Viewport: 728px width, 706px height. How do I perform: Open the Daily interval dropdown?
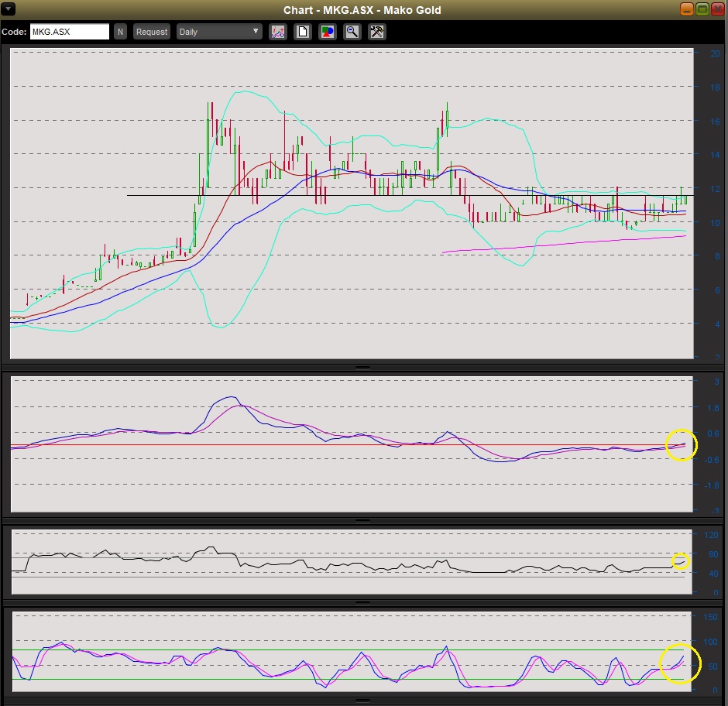[x=219, y=32]
